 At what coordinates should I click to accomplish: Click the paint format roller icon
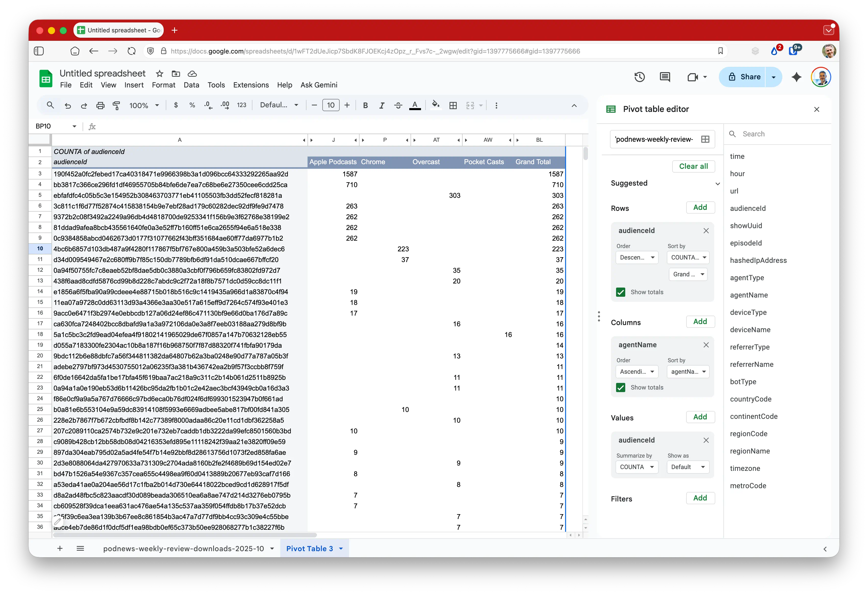[117, 105]
